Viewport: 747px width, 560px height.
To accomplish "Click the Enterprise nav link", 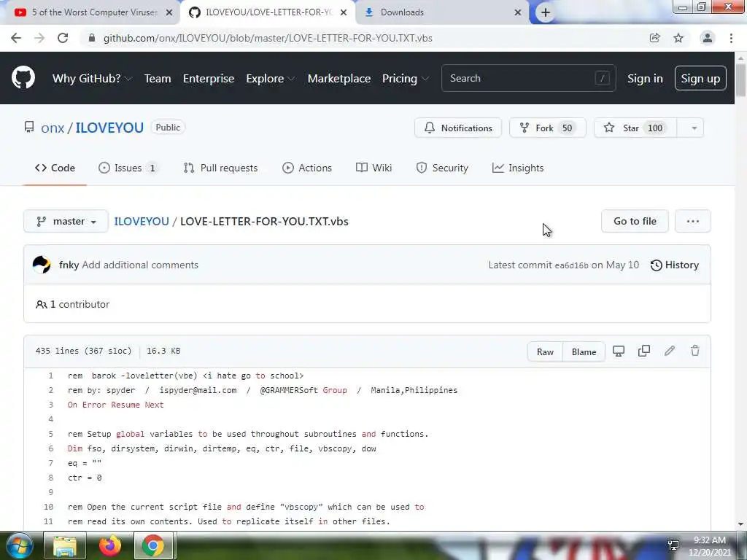I will [x=209, y=79].
